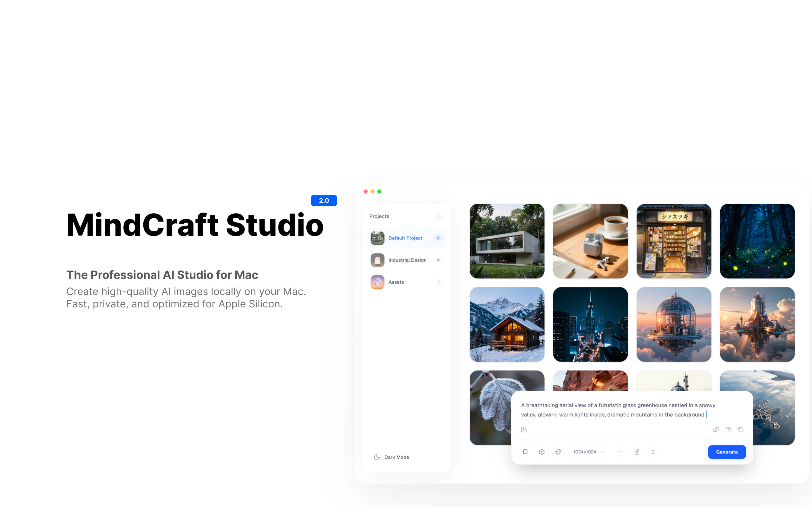Open the Japanese bookstore thumbnail
812x507 pixels.
click(x=674, y=241)
